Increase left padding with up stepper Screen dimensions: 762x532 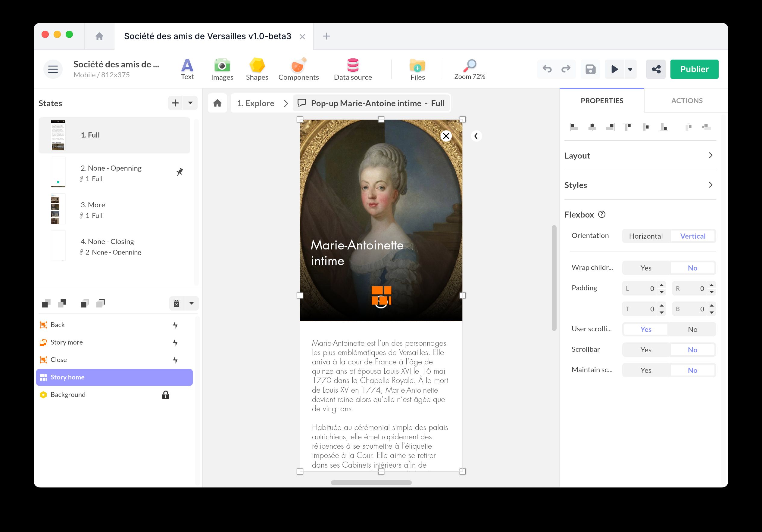[x=661, y=285]
